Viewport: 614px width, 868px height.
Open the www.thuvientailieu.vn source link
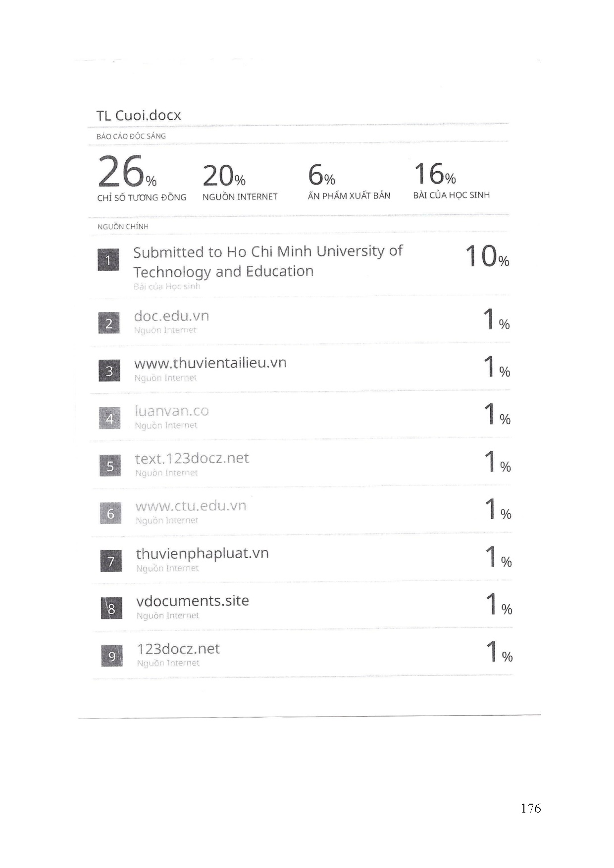tap(210, 363)
